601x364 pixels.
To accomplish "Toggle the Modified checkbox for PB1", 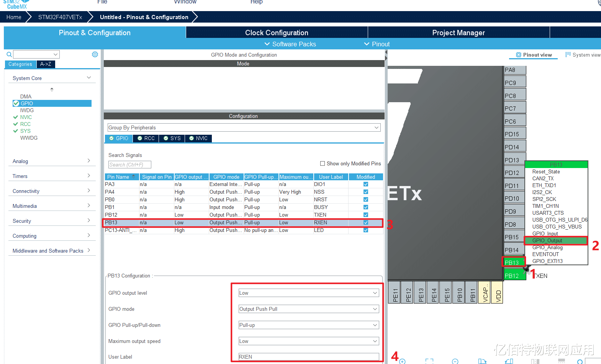I will click(x=366, y=207).
